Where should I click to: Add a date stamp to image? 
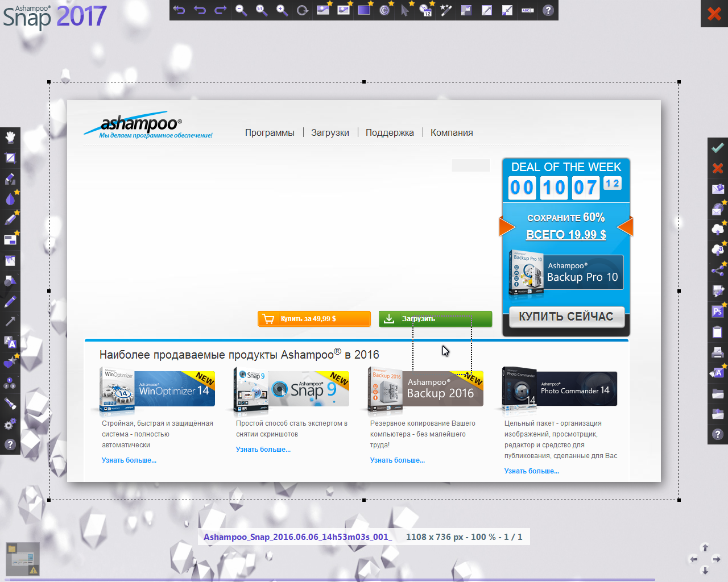425,10
